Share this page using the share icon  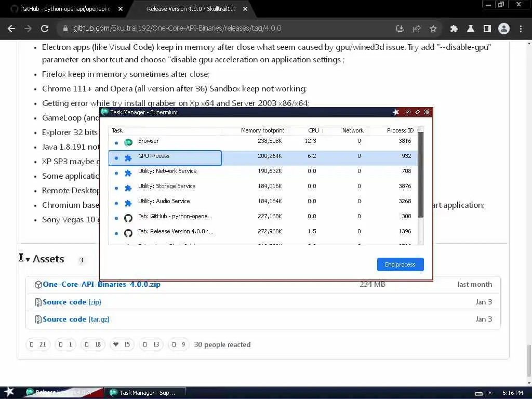(x=417, y=29)
